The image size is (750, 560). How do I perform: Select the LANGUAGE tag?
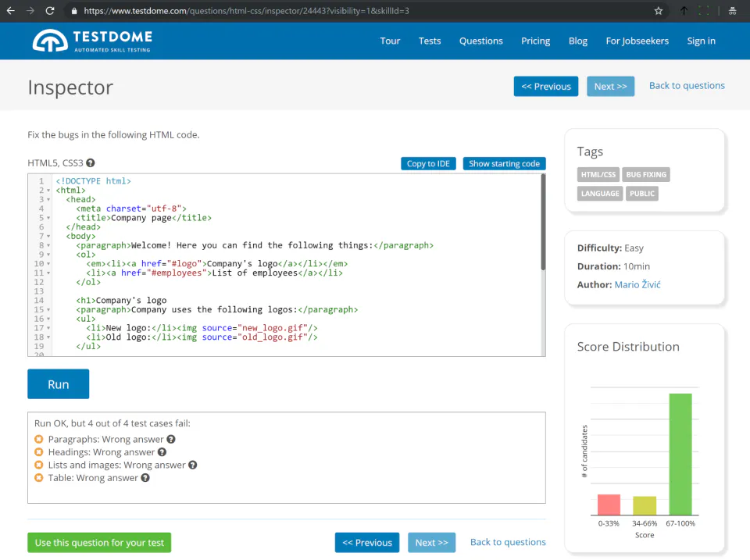click(600, 194)
